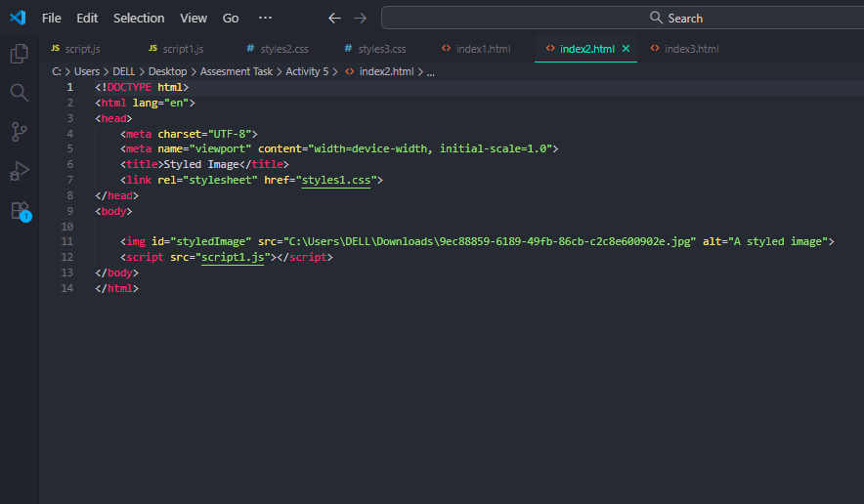Go back using the left arrow

point(335,18)
